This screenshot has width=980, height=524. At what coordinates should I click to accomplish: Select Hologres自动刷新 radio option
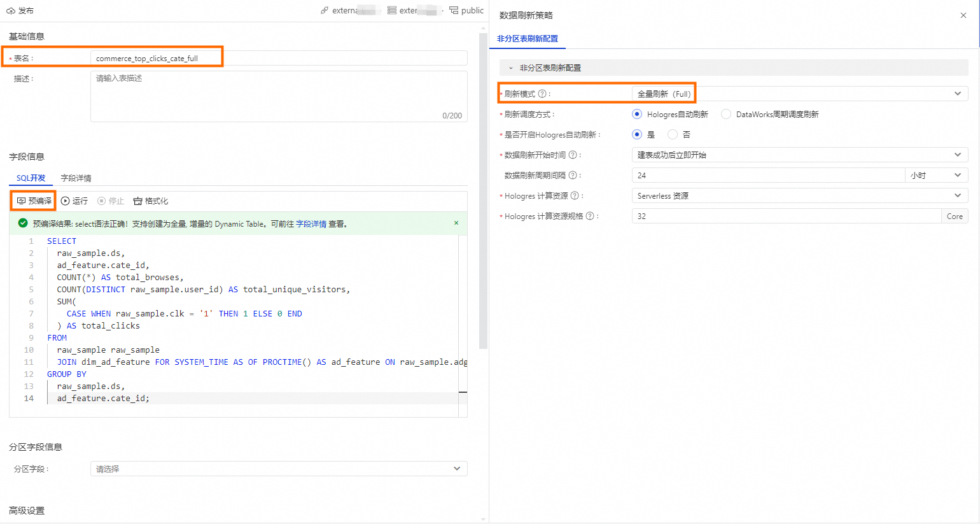coord(637,114)
